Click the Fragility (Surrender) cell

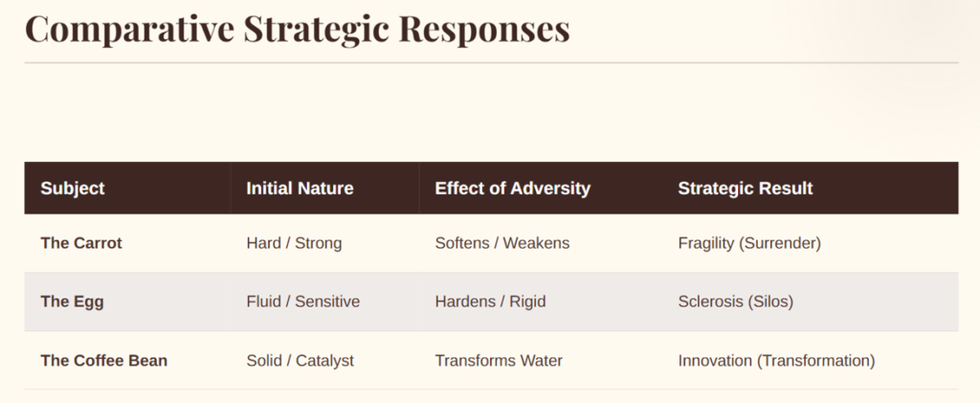749,243
